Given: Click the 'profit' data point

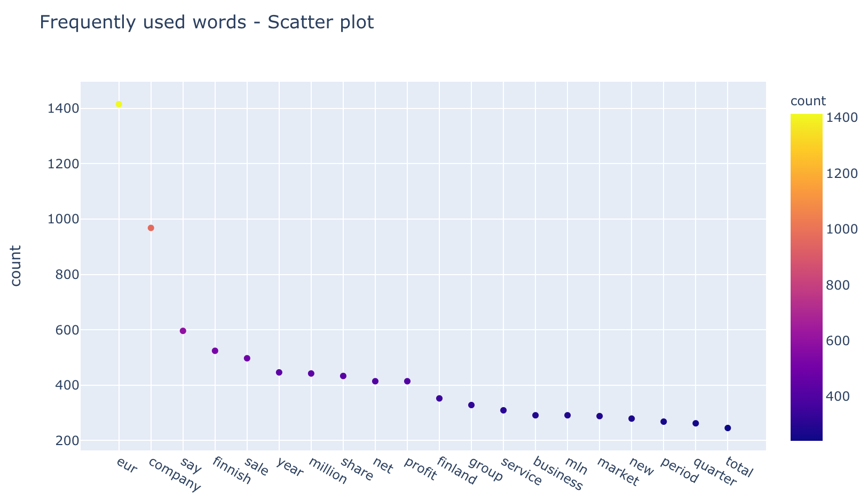Looking at the screenshot, I should (x=407, y=382).
